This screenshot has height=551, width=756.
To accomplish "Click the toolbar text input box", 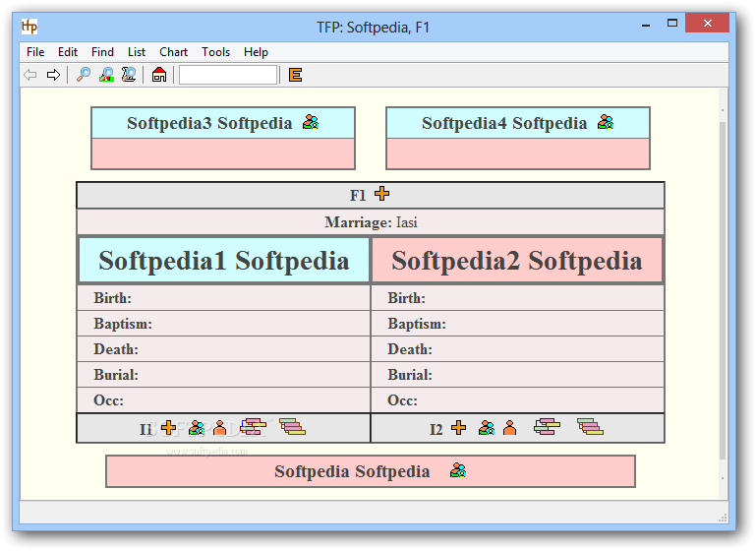I will coord(228,75).
